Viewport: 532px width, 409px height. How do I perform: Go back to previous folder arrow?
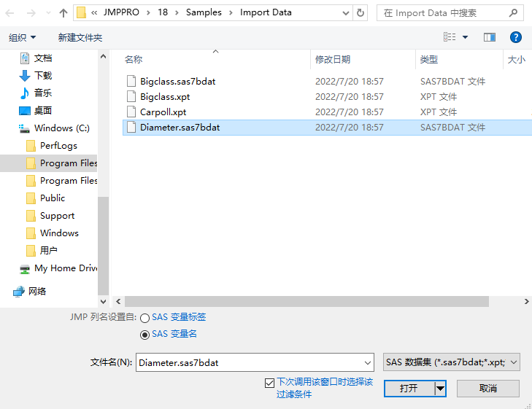pos(9,13)
